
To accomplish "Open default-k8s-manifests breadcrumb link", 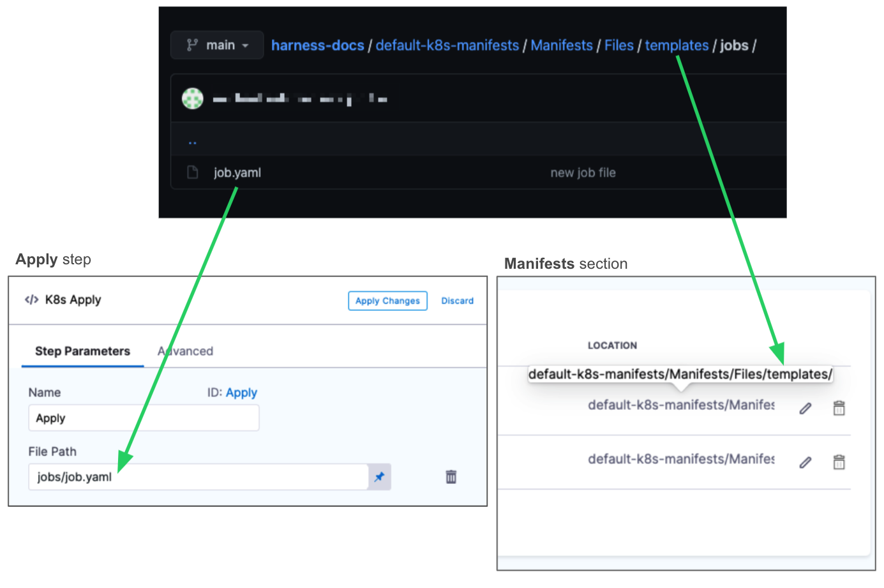I will coord(447,45).
